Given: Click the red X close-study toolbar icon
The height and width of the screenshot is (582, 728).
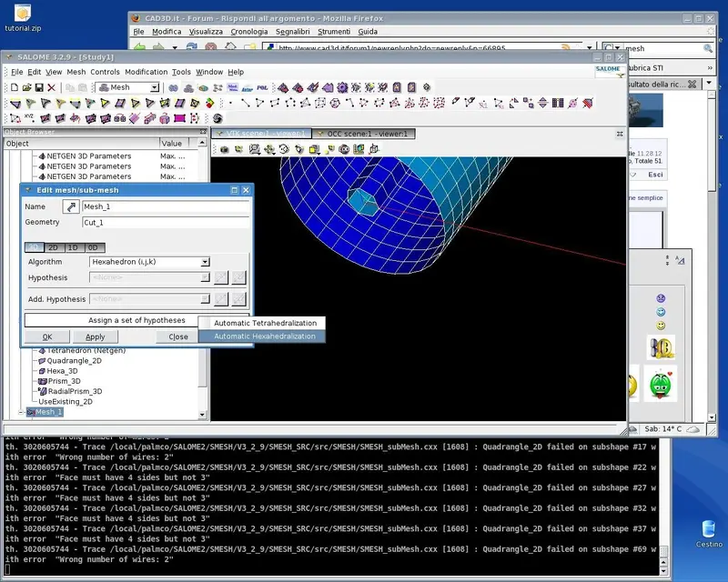Looking at the screenshot, I should coord(52,87).
